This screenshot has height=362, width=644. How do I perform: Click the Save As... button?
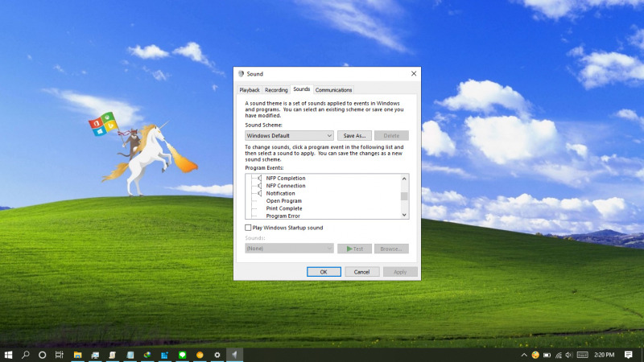pos(354,136)
